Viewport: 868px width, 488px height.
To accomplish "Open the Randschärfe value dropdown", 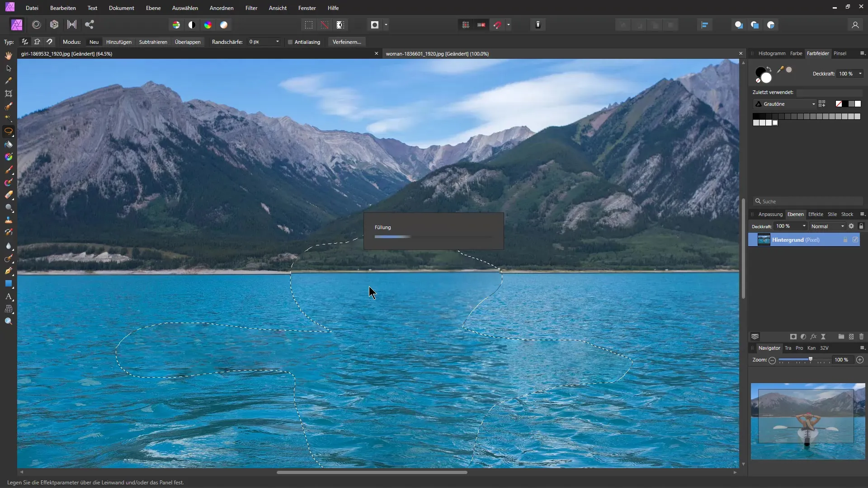I will point(277,42).
